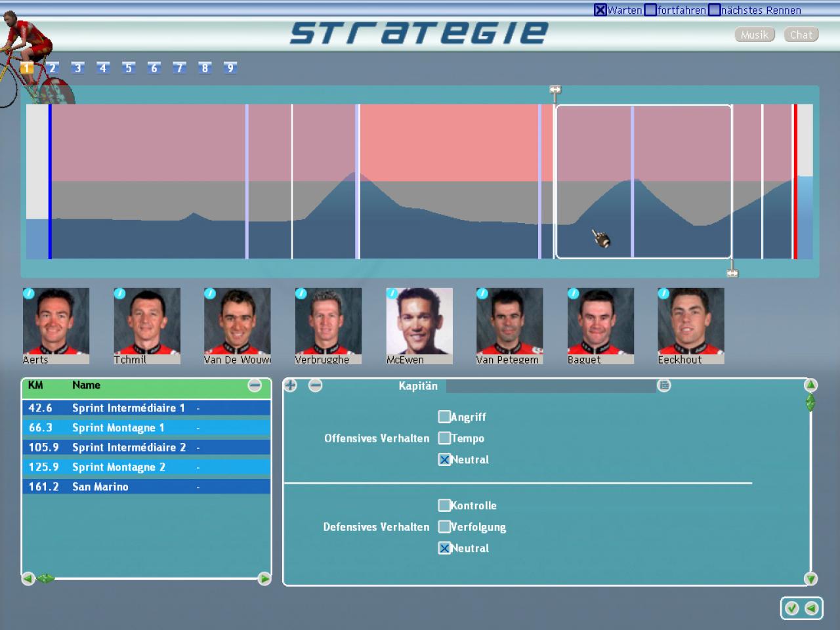The height and width of the screenshot is (630, 840).
Task: Open the info icon on Van Petegem's portrait
Action: point(482,294)
